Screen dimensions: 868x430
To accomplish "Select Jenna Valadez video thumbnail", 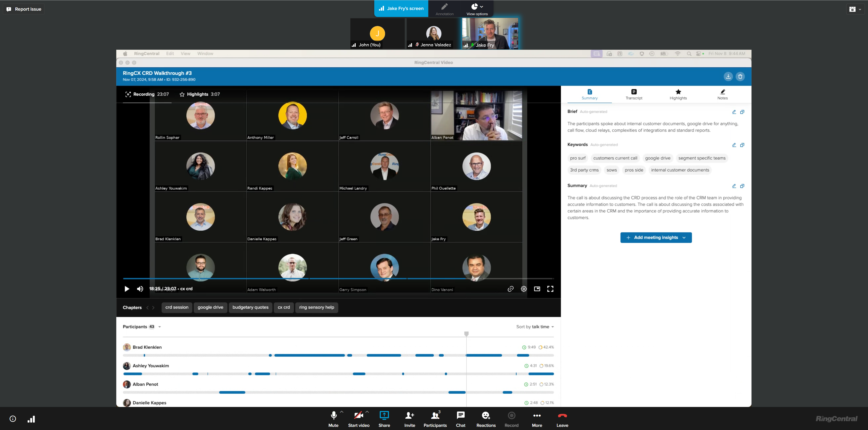I will point(434,33).
